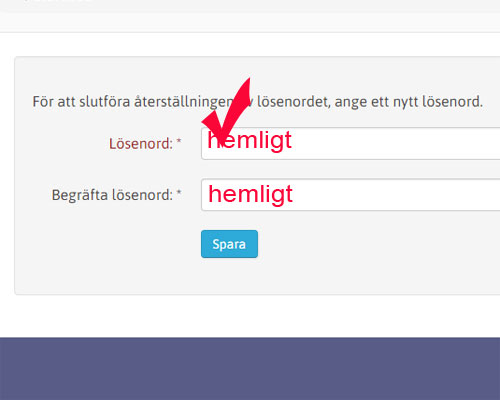Image resolution: width=500 pixels, height=400 pixels.
Task: Click the hemligt text in the Begräfta lösenord field
Action: (x=250, y=194)
